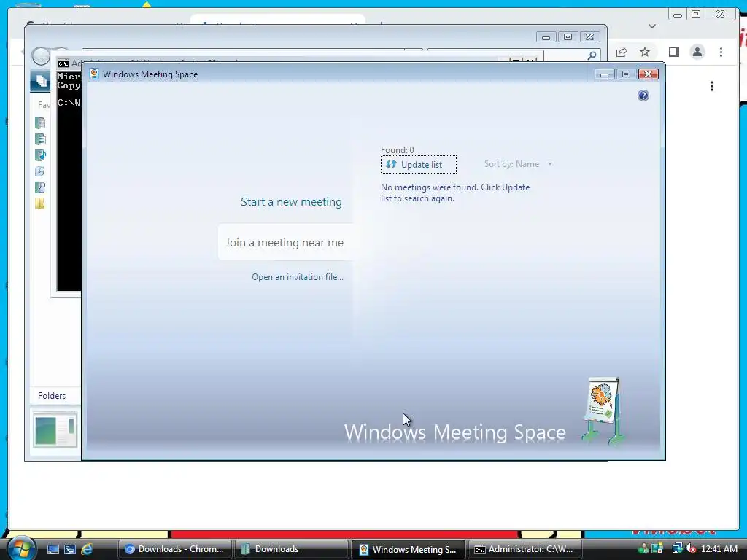The width and height of the screenshot is (747, 560).
Task: Launch Internet Explorer from quick launch
Action: pos(87,549)
